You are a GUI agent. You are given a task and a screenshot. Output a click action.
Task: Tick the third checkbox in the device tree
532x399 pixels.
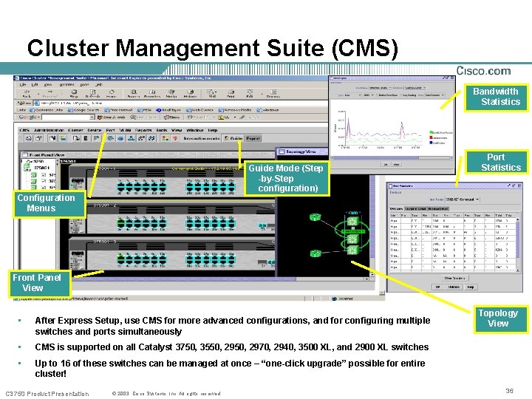(x=44, y=187)
